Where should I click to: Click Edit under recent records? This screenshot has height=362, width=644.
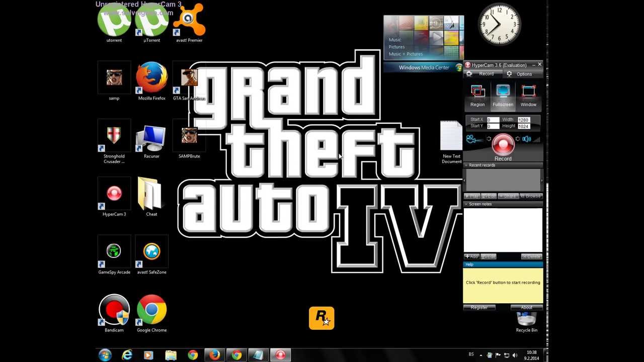tap(489, 196)
